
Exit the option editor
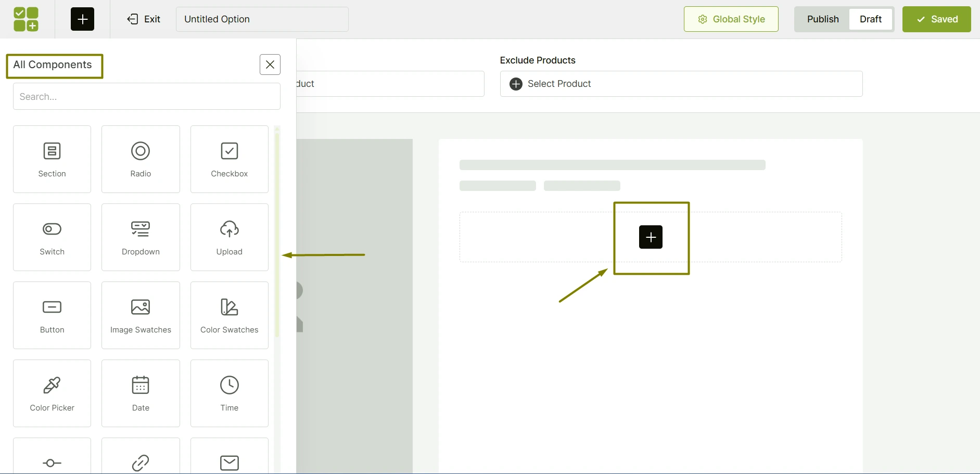pyautogui.click(x=144, y=19)
